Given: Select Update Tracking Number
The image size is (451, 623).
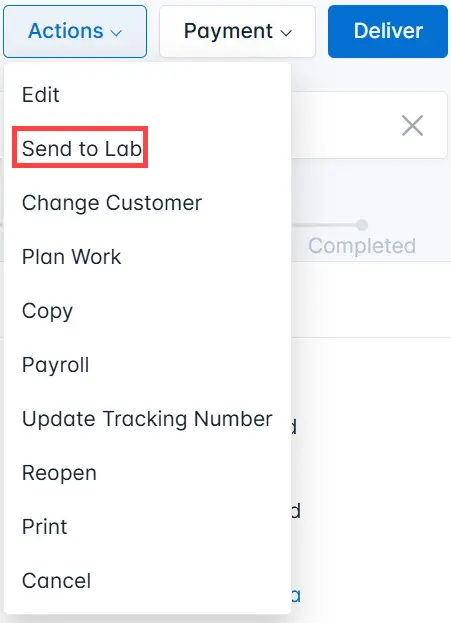Looking at the screenshot, I should (147, 419).
